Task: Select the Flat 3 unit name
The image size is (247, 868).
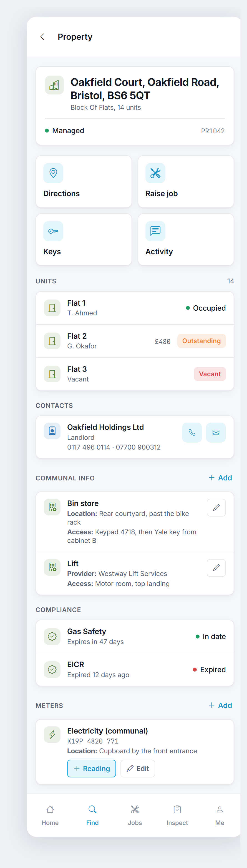Action: [77, 369]
